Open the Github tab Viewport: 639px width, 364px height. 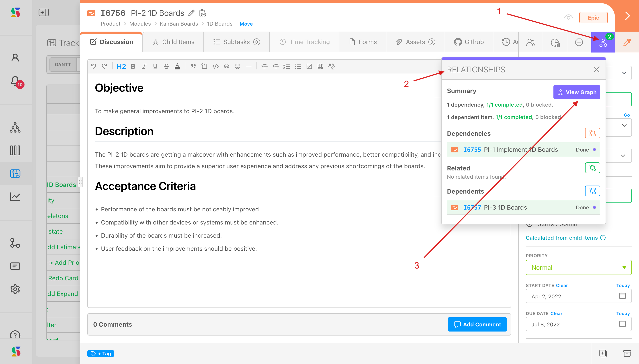coord(469,42)
